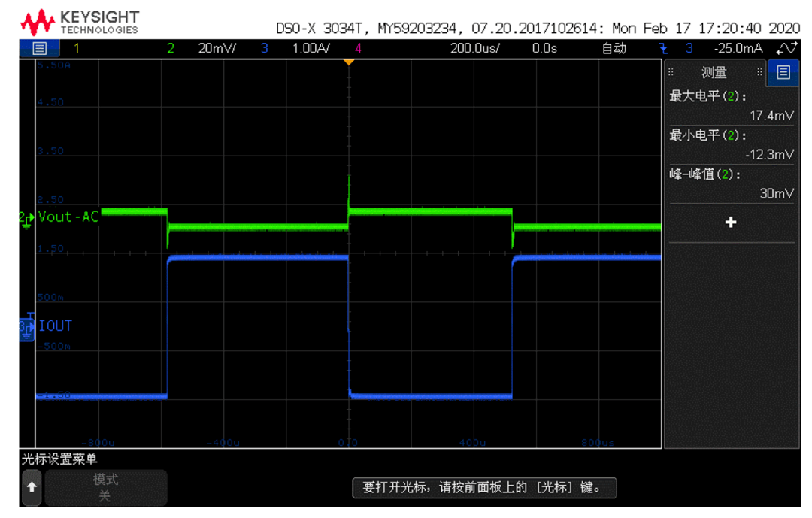Click the 30mV peak-to-peak value

[776, 194]
